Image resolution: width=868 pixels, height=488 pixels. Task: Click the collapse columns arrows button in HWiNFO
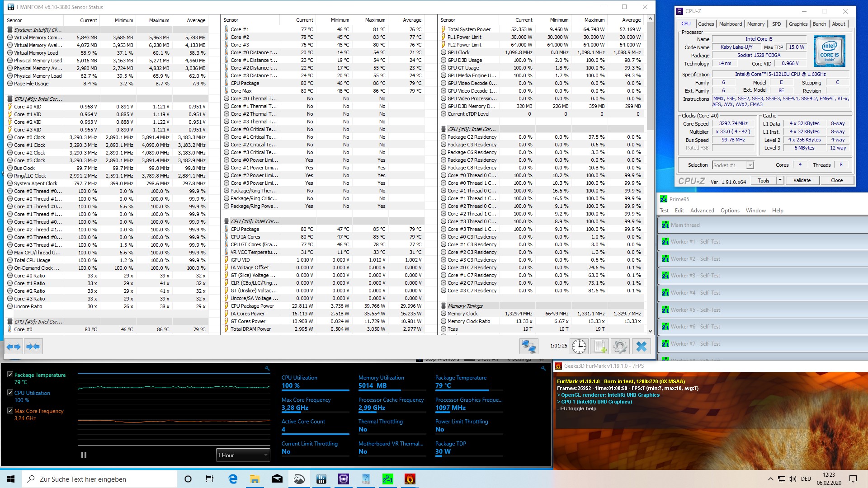[x=33, y=347]
